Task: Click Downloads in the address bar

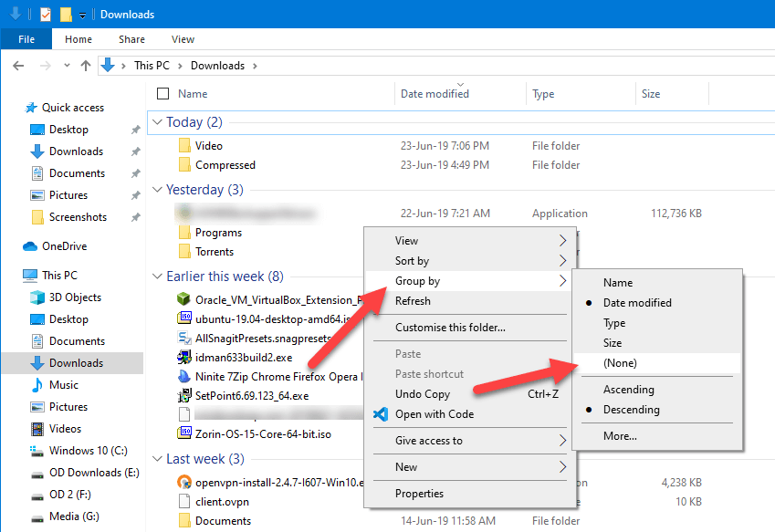Action: point(217,66)
